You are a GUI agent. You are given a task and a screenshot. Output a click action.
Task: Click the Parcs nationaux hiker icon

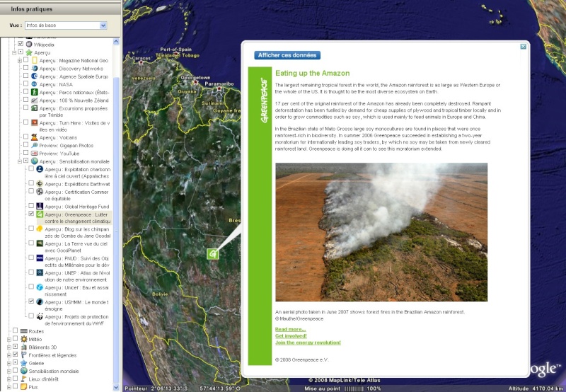(34, 93)
